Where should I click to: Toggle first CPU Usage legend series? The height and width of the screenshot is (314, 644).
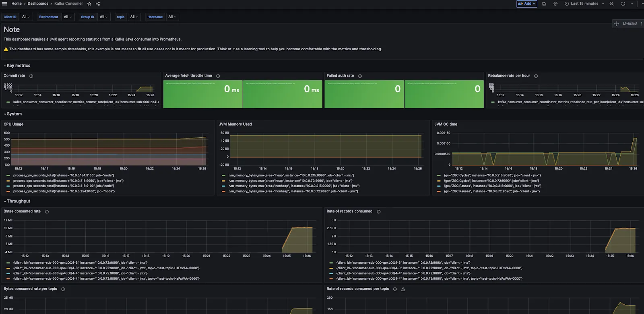(64, 176)
